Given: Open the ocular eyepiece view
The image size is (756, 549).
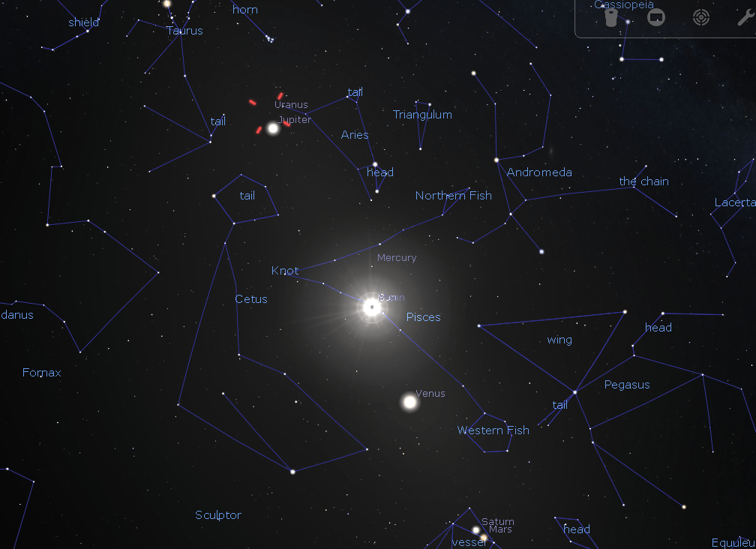Looking at the screenshot, I should pos(611,17).
